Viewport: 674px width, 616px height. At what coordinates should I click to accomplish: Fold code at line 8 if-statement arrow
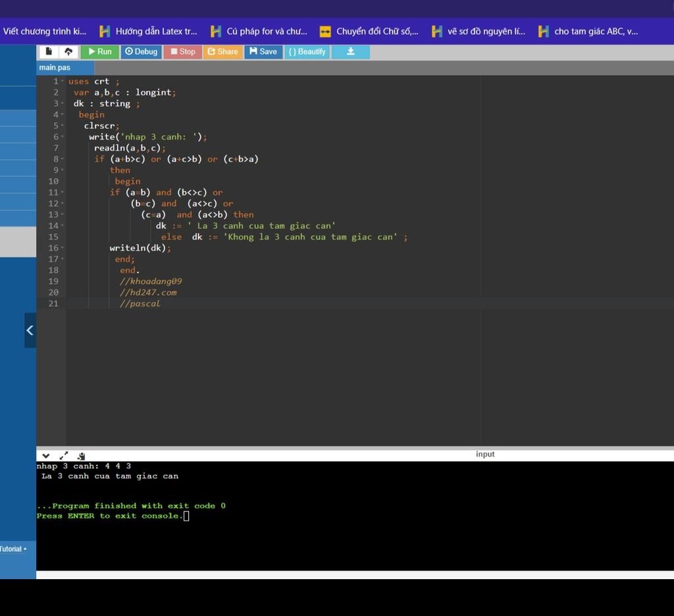63,159
